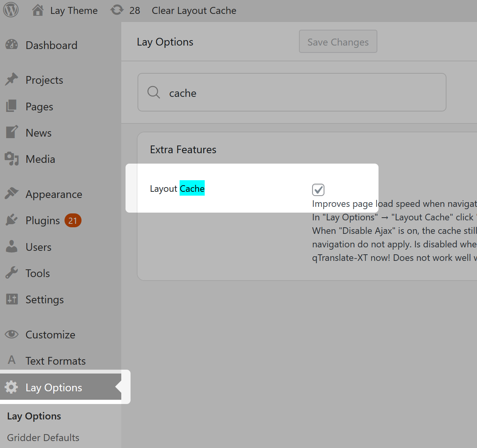Click the Tools wrench icon

click(12, 273)
